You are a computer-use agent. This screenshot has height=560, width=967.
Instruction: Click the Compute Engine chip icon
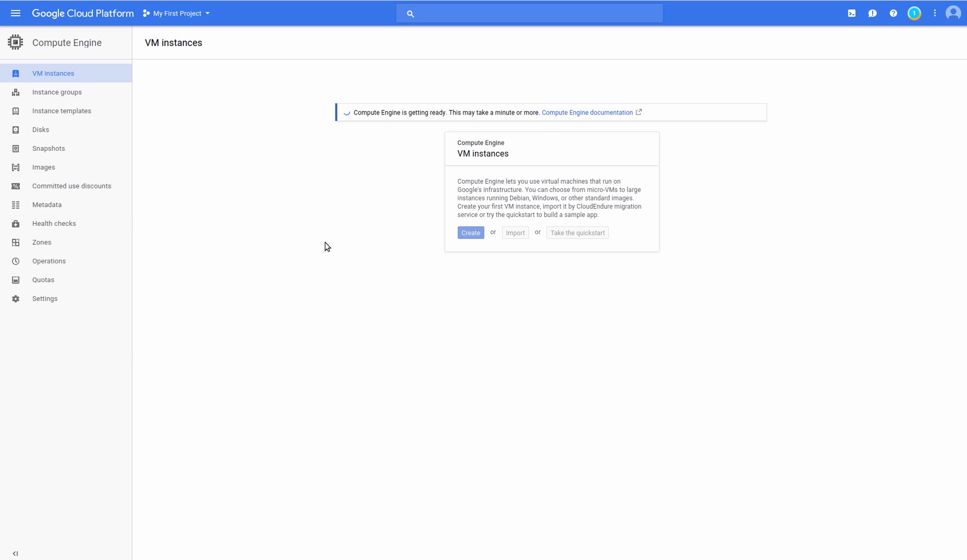point(16,43)
